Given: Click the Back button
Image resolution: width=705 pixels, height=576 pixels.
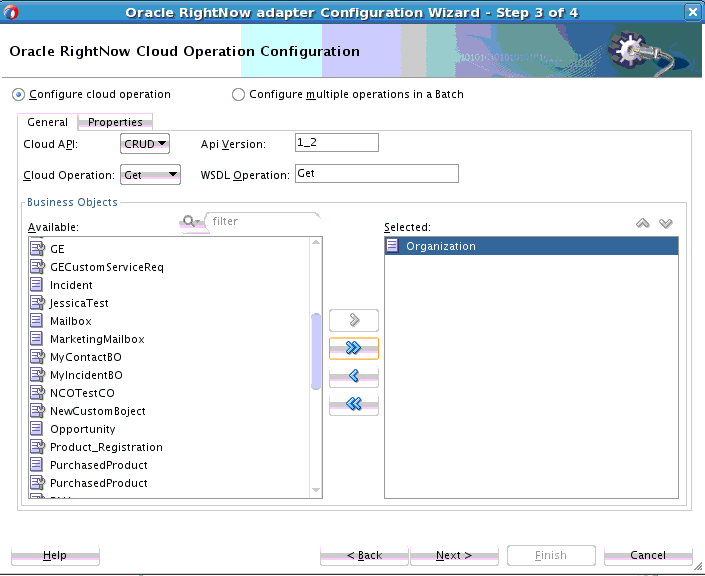Looking at the screenshot, I should pyautogui.click(x=364, y=555).
